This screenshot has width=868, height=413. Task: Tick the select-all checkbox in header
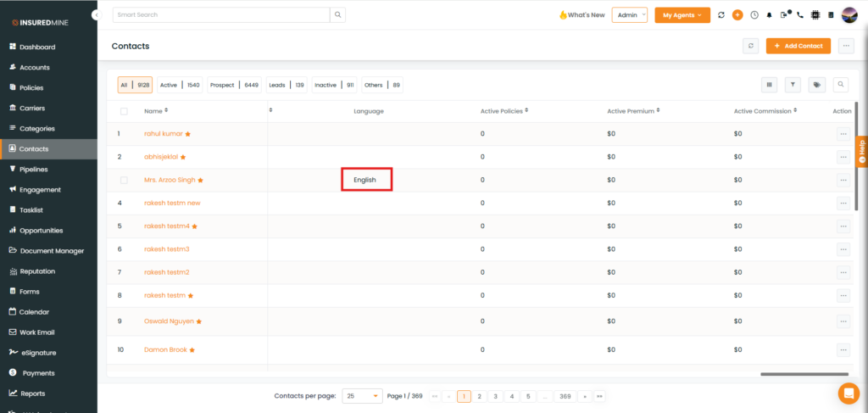click(125, 111)
